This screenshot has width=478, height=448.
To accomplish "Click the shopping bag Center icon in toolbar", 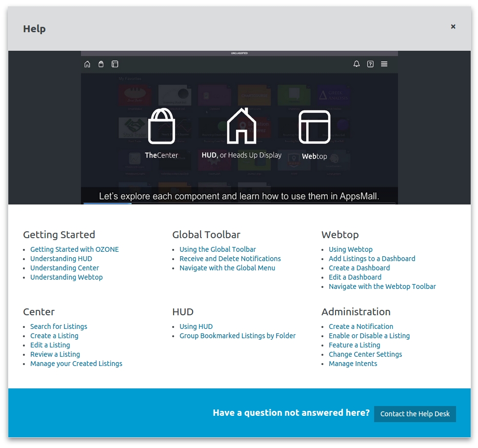I will pyautogui.click(x=101, y=64).
